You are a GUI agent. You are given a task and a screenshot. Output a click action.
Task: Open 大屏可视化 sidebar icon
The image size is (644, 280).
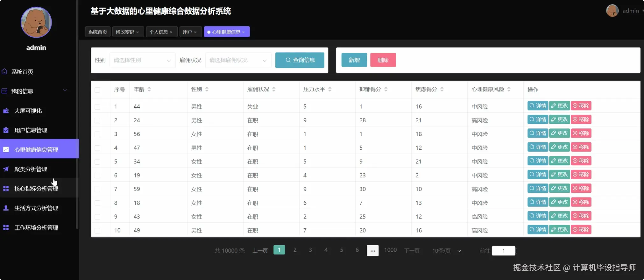tap(6, 111)
